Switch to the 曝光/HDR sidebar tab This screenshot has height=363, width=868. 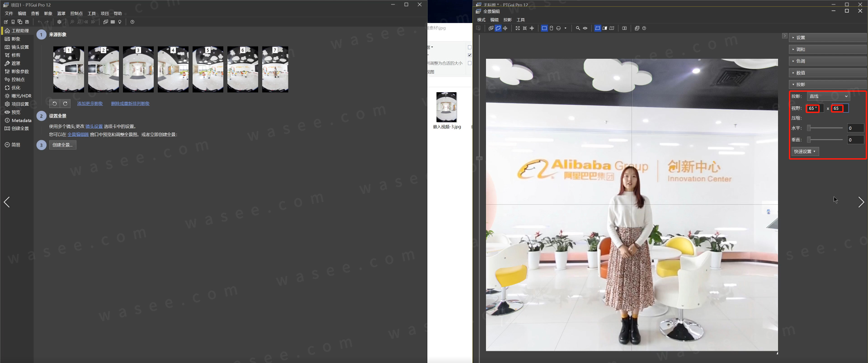18,96
